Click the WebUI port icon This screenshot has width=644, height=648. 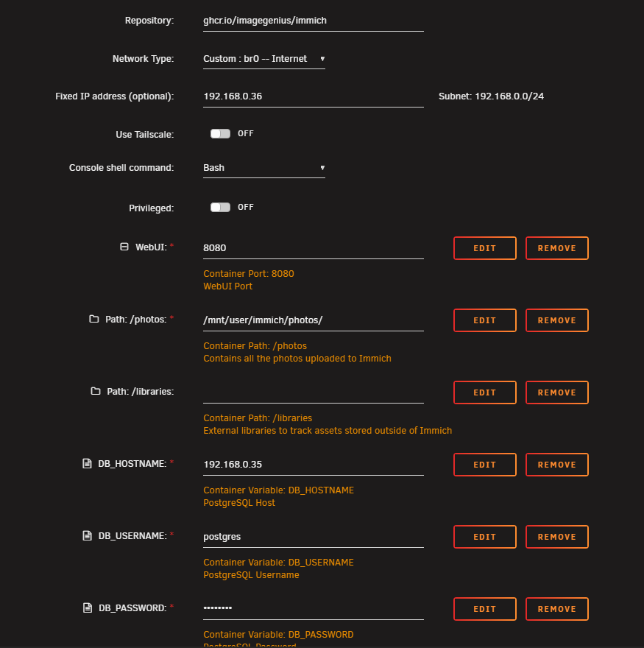tap(124, 247)
